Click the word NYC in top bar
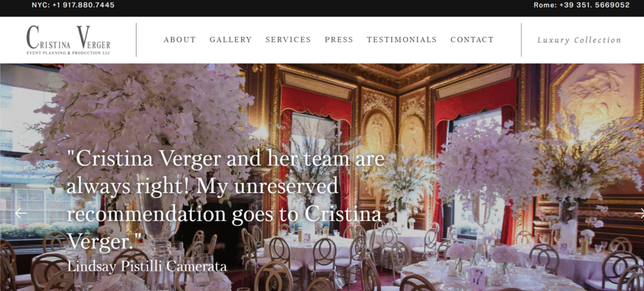644x291 pixels. [40, 5]
